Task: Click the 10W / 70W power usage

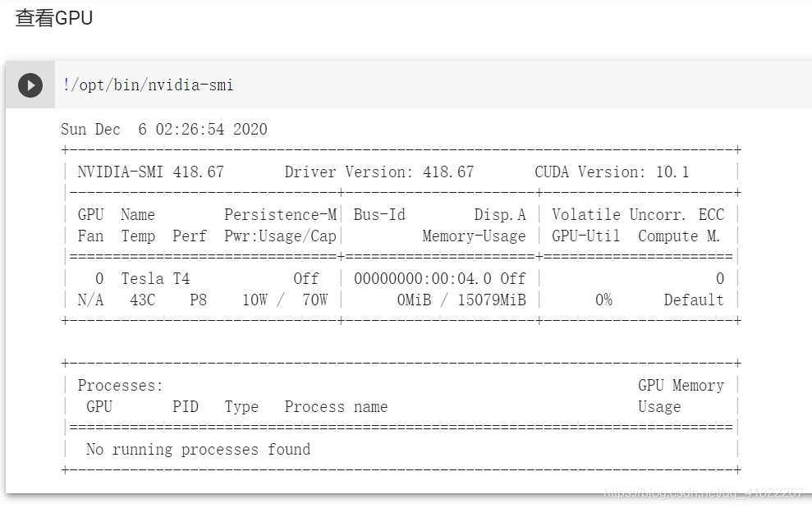Action: [284, 300]
